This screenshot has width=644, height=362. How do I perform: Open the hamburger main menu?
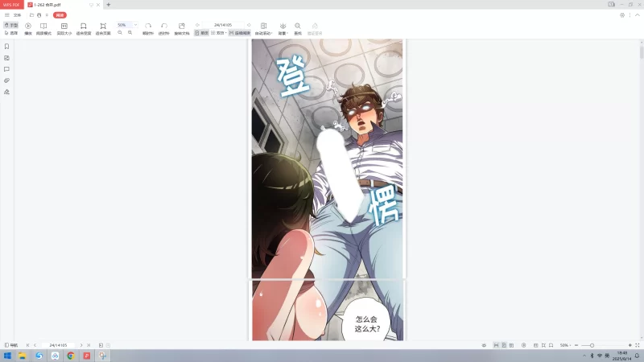(x=7, y=15)
